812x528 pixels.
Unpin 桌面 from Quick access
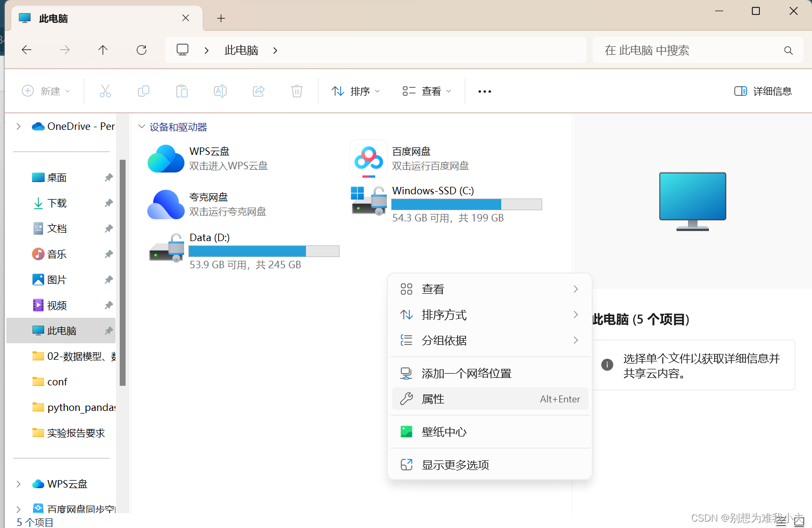point(109,177)
